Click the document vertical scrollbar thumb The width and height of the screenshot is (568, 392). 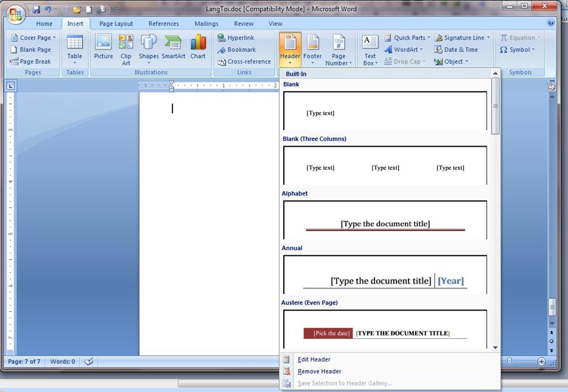(x=552, y=307)
